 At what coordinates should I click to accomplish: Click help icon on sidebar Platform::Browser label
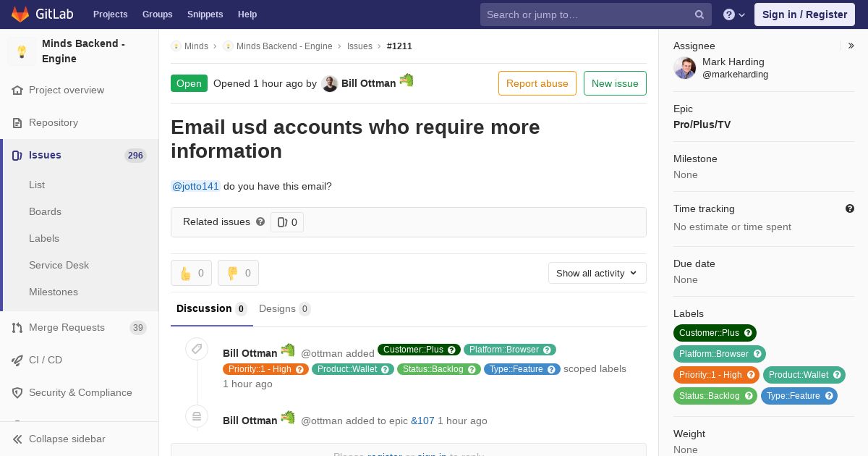[x=758, y=354]
